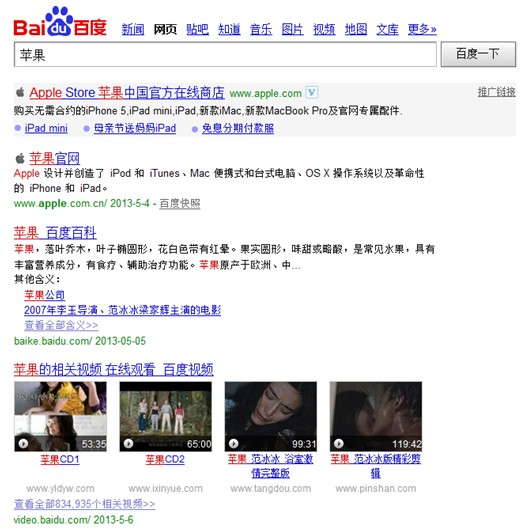Open the 苹果CD2 title link
Viewport: 525px width, 531px height.
click(165, 459)
